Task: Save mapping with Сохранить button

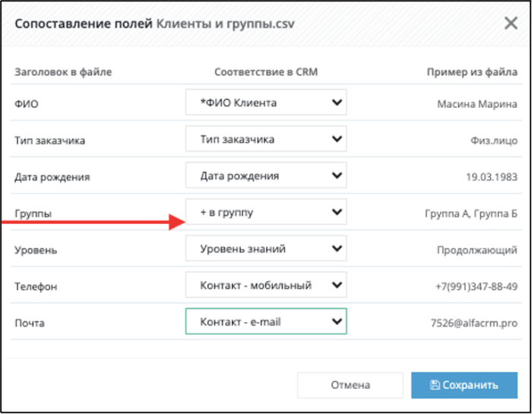Action: (464, 385)
